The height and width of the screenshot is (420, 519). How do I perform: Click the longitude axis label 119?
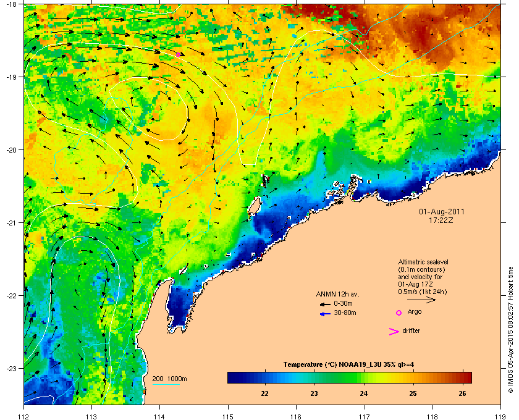click(500, 416)
